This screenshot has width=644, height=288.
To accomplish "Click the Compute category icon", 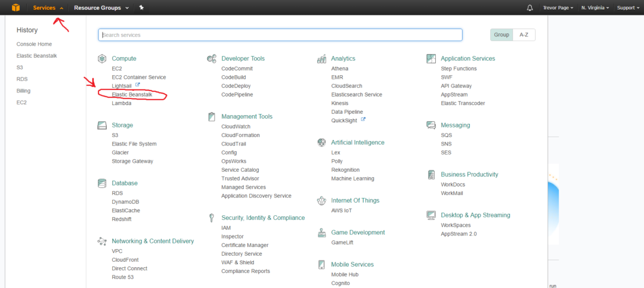I will (101, 58).
